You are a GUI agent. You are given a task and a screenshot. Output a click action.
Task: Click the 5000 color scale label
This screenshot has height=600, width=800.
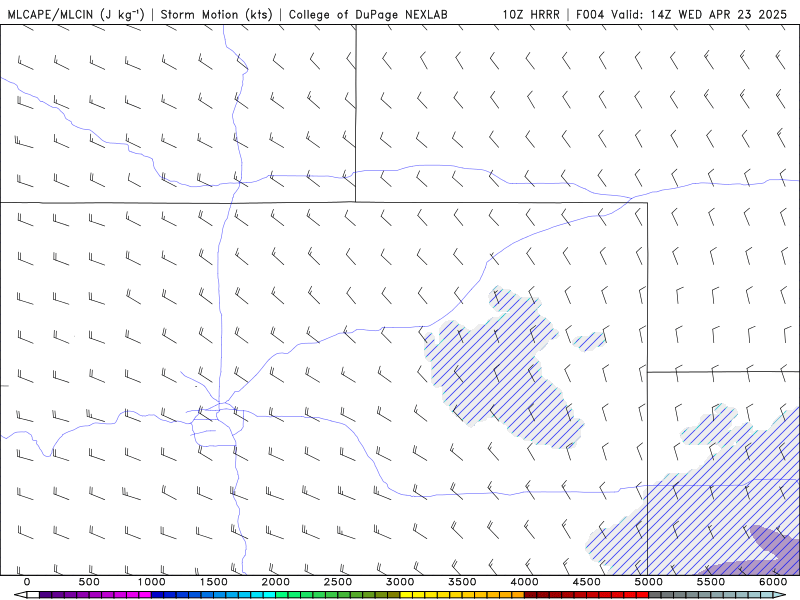point(649,582)
